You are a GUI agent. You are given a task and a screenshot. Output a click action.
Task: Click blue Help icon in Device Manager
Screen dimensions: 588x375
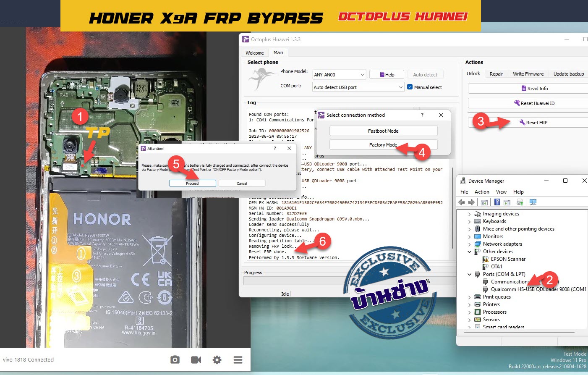coord(497,202)
